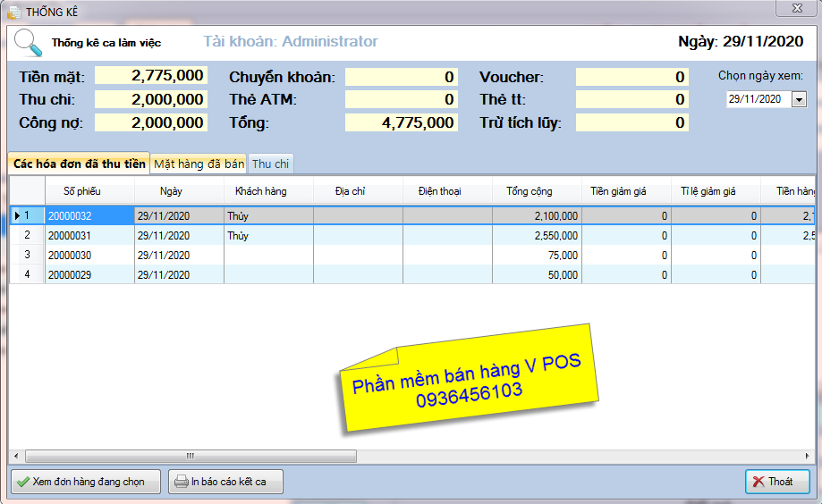
Task: Open the date picker dropdown arrow
Action: pos(799,99)
